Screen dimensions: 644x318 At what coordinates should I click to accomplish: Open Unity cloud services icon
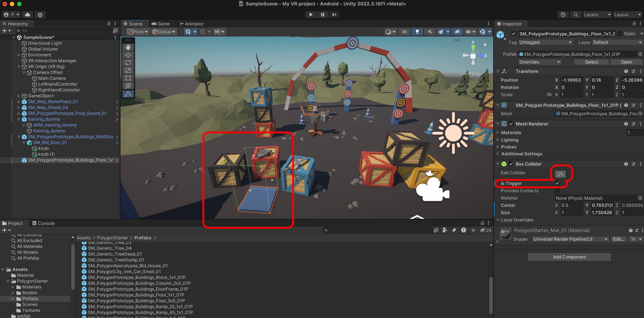(x=28, y=14)
